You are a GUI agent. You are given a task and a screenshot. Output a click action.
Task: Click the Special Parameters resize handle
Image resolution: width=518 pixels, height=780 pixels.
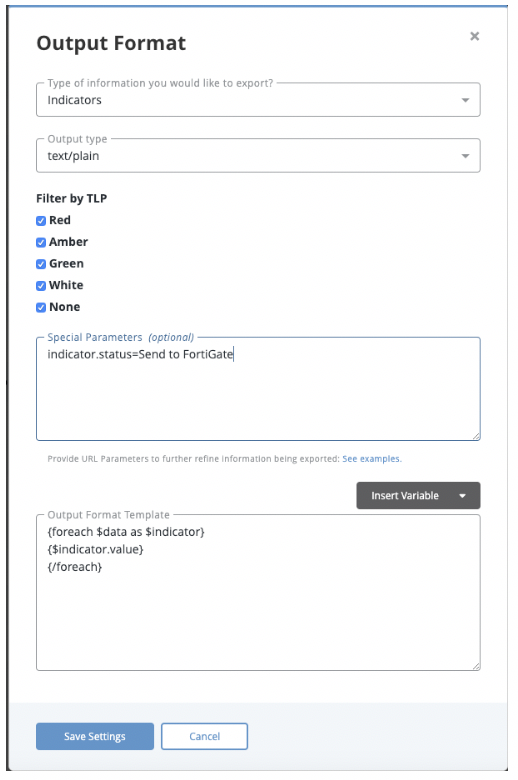pyautogui.click(x=476, y=436)
